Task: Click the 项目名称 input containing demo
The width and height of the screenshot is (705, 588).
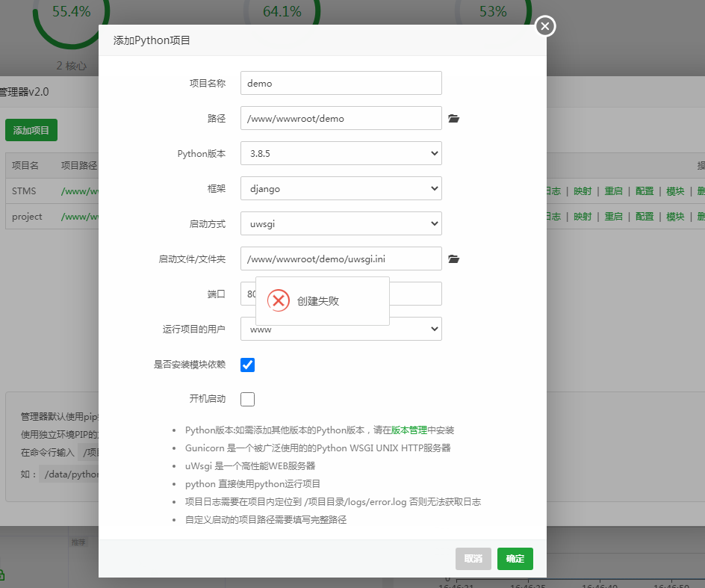Action: pos(341,83)
